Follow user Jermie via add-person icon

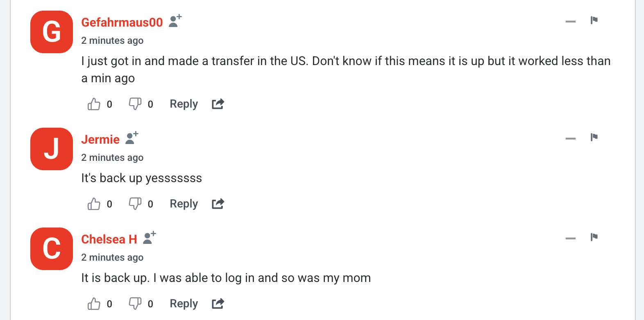[x=132, y=138]
